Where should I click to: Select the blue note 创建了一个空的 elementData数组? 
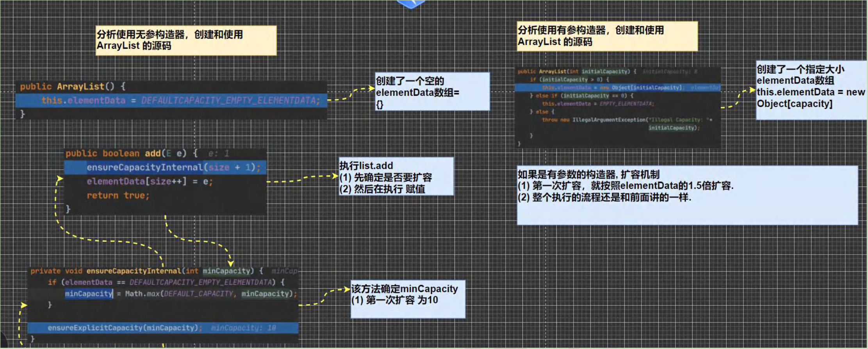(432, 91)
